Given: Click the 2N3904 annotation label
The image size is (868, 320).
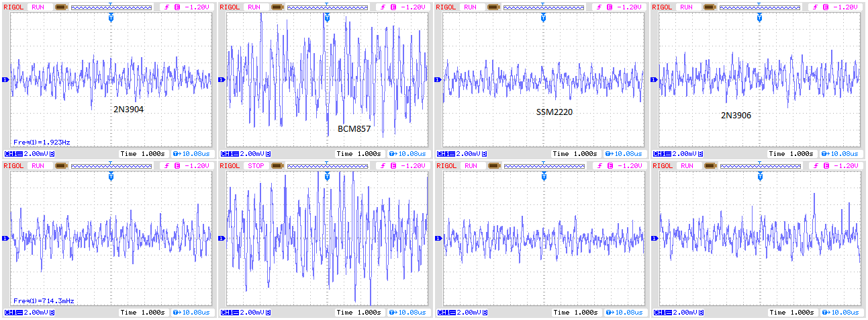Looking at the screenshot, I should pos(128,108).
